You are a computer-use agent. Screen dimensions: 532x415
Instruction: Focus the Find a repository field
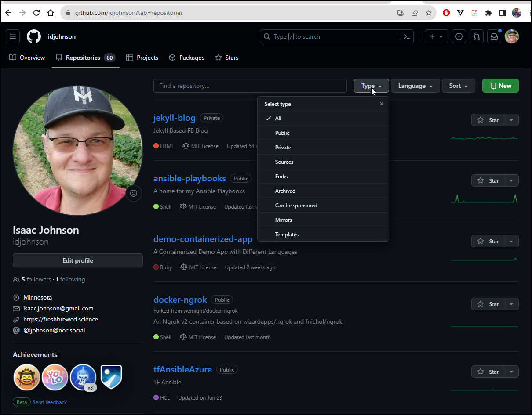click(x=250, y=86)
